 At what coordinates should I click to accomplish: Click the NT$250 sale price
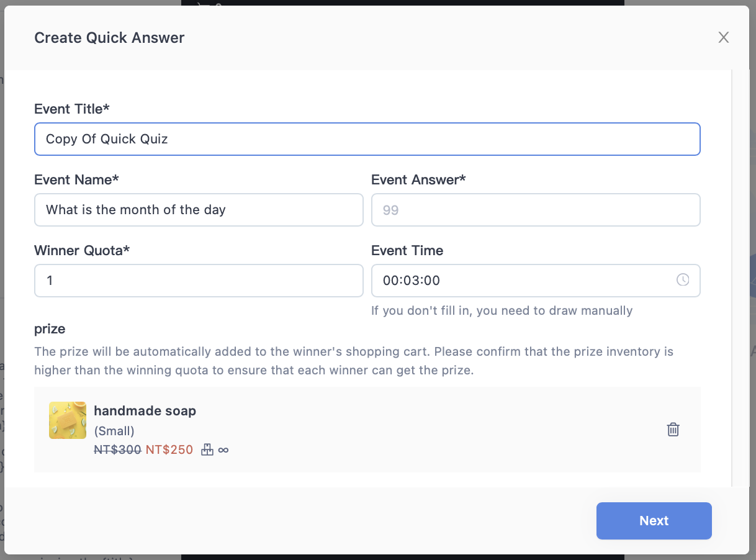[x=169, y=449]
